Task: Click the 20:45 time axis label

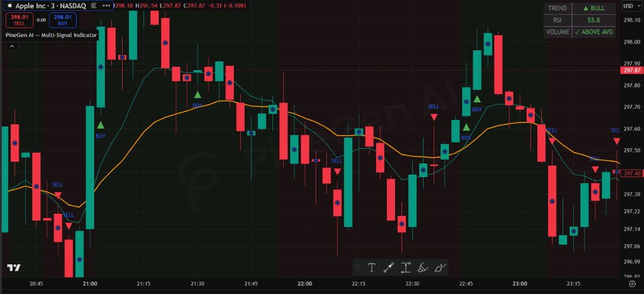Action: (x=36, y=284)
